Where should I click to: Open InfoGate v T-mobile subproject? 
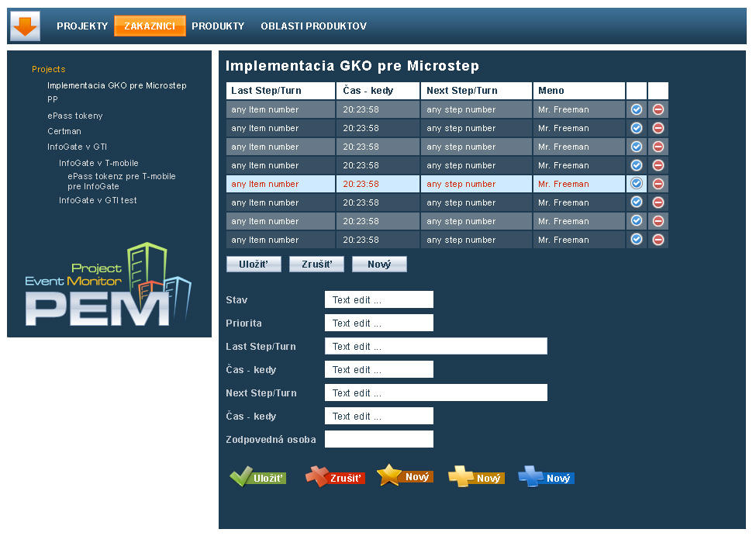pos(98,163)
